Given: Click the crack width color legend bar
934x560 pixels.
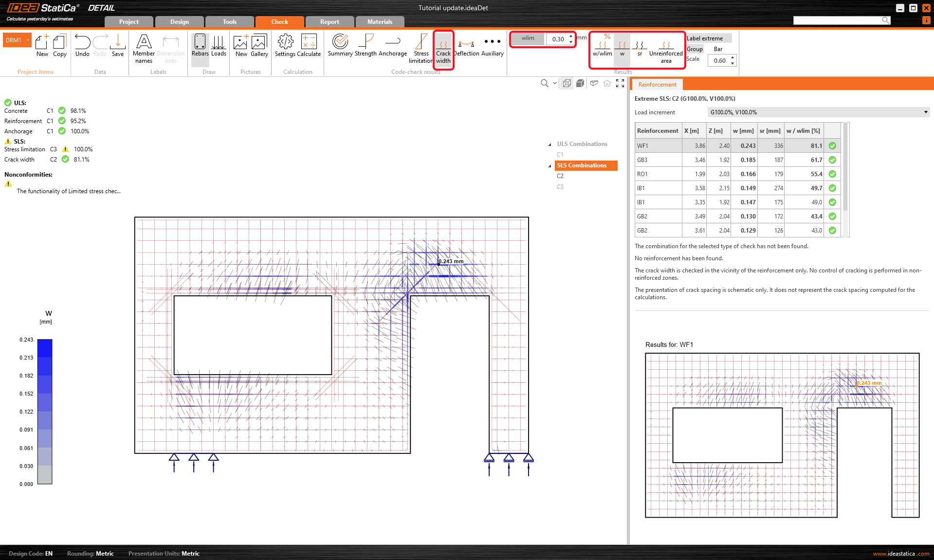Looking at the screenshot, I should pos(45,411).
